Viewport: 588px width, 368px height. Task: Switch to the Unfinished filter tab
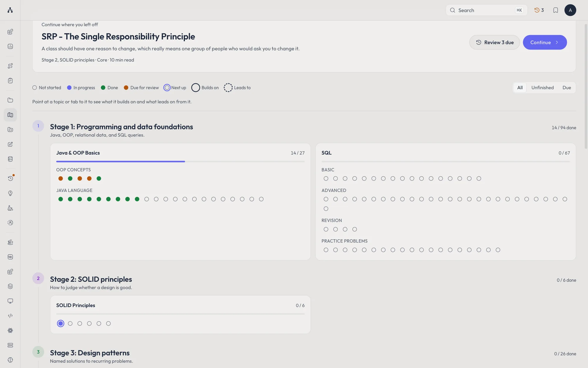tap(542, 88)
